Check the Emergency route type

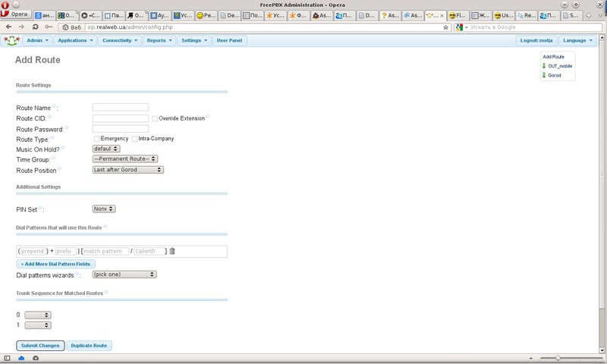97,139
